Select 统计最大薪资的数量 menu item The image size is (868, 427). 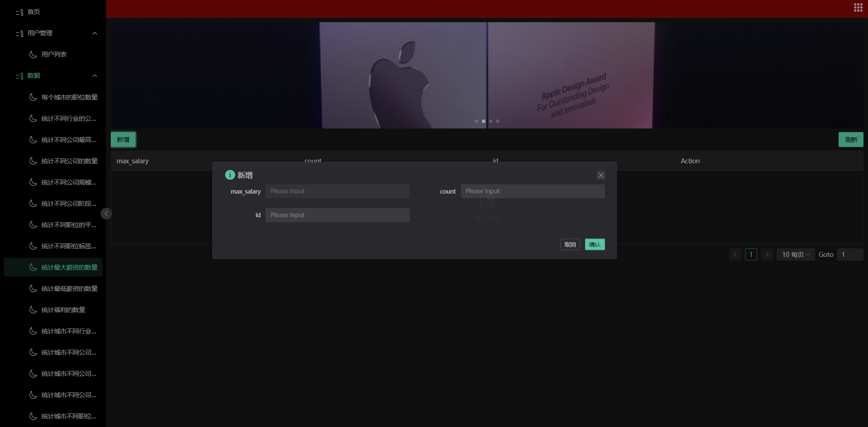point(53,267)
